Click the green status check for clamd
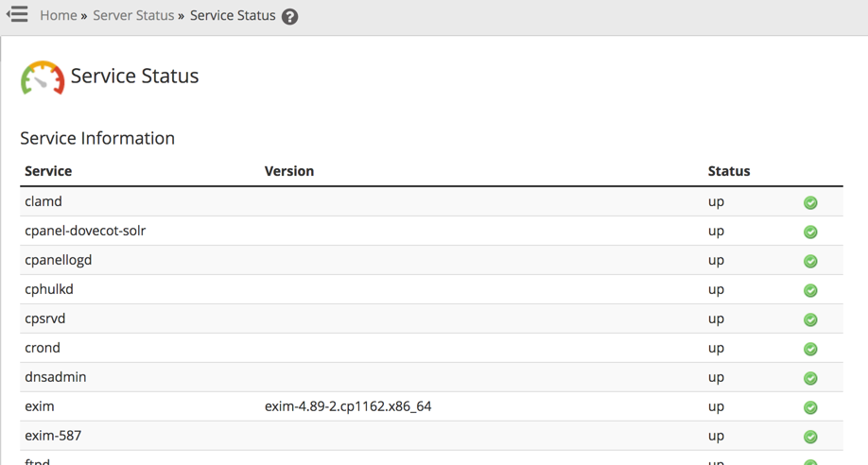This screenshot has width=868, height=465. coord(810,202)
